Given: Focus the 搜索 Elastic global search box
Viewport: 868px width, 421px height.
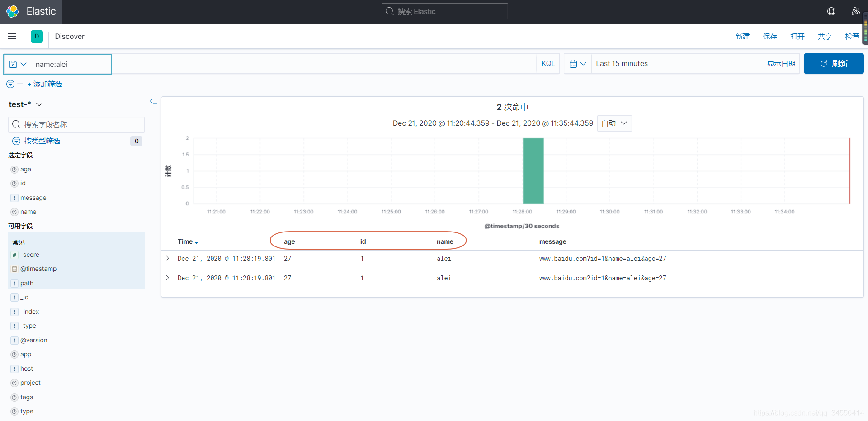Looking at the screenshot, I should point(445,11).
